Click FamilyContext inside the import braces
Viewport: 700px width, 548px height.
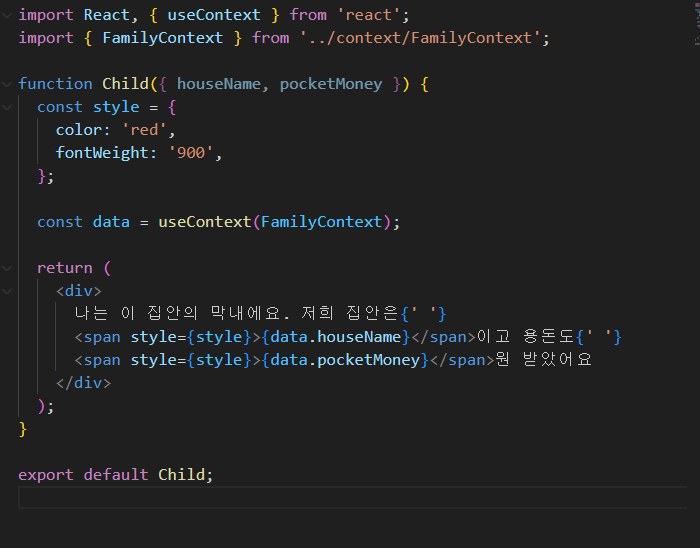[x=162, y=38]
